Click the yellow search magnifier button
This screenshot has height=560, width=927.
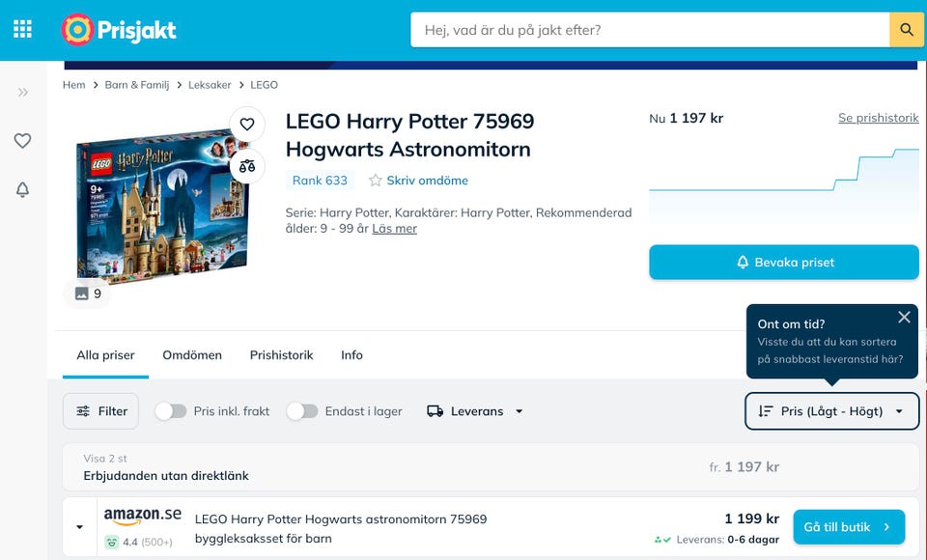coord(906,30)
